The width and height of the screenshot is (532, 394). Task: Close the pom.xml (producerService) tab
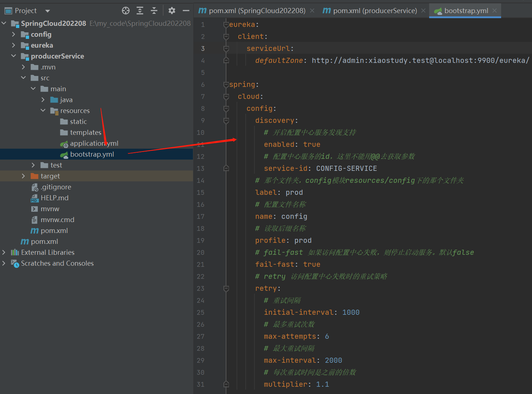click(x=423, y=11)
